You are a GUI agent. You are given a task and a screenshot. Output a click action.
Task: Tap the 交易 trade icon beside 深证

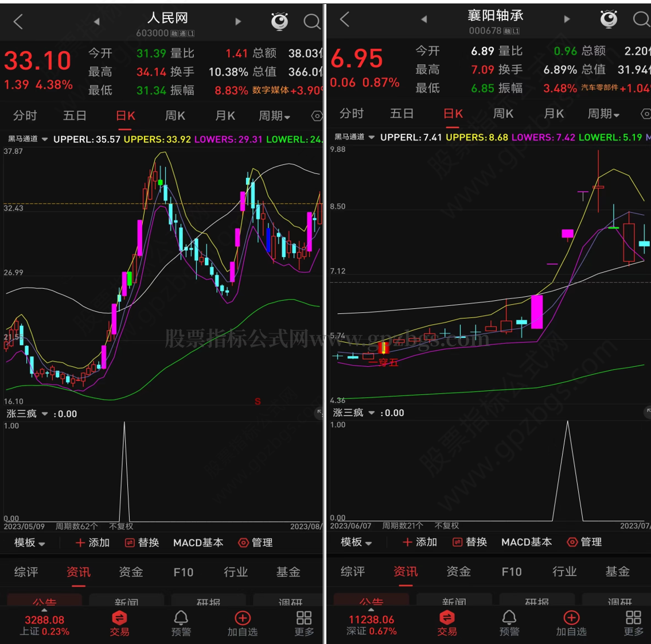coord(447,623)
